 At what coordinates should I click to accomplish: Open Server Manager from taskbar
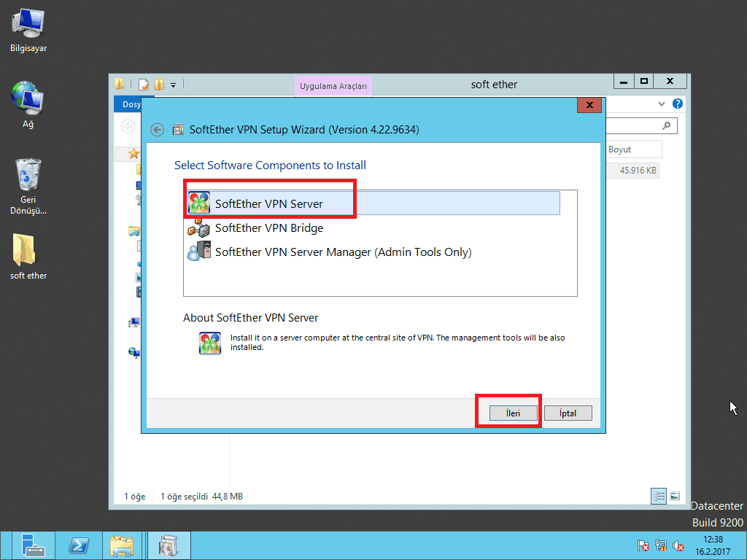(x=32, y=545)
